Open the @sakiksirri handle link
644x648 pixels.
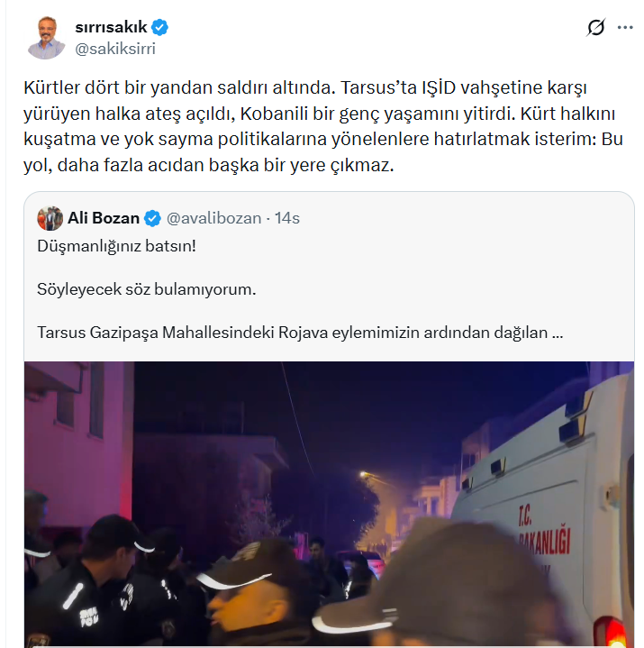tap(115, 49)
